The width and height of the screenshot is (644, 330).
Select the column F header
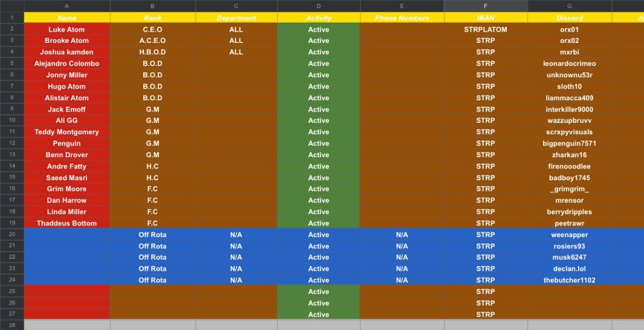click(x=486, y=6)
